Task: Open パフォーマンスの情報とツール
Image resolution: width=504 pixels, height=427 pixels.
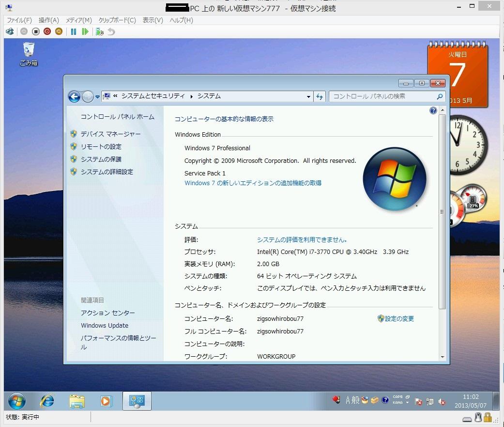Action: [x=118, y=342]
